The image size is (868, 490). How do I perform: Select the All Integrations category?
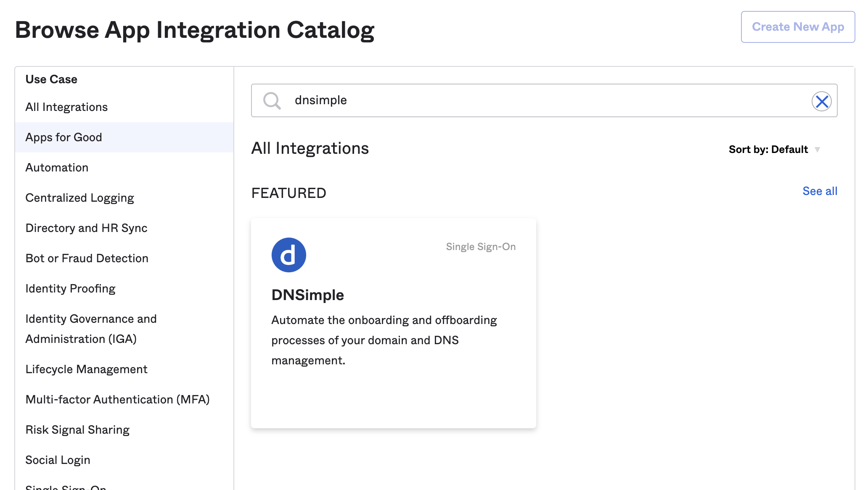(x=66, y=107)
